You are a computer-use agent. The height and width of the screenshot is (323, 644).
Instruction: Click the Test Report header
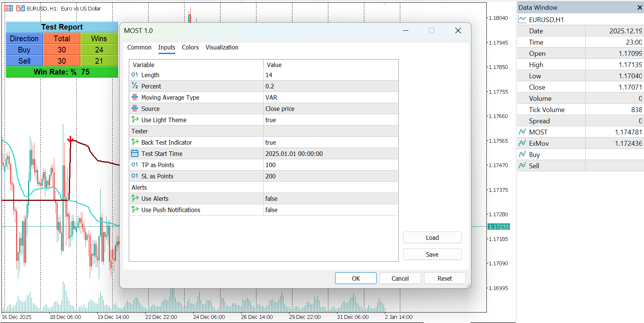pos(62,27)
